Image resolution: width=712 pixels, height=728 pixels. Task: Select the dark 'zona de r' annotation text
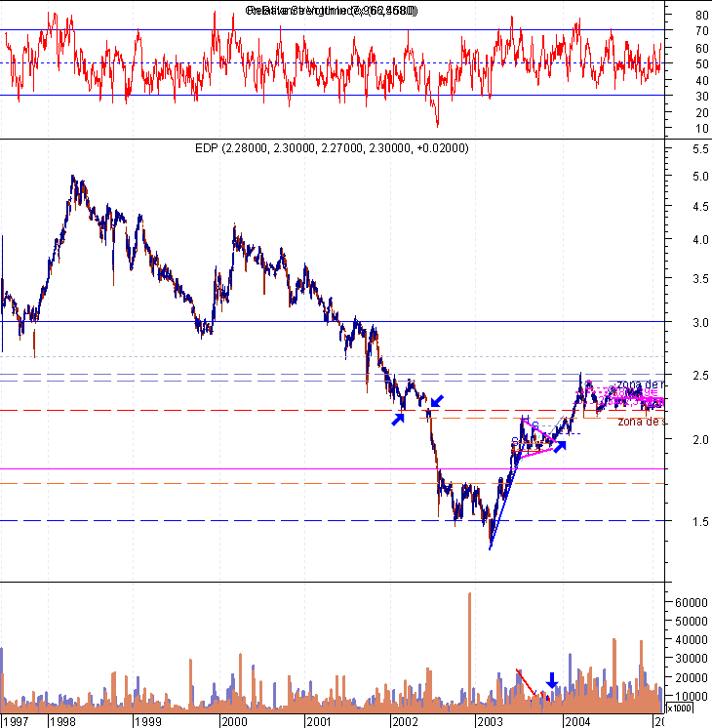641,384
